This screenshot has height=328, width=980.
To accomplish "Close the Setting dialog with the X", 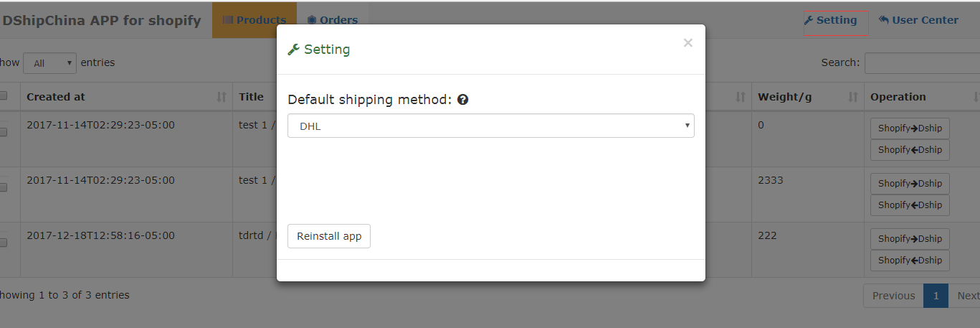I will tap(688, 43).
